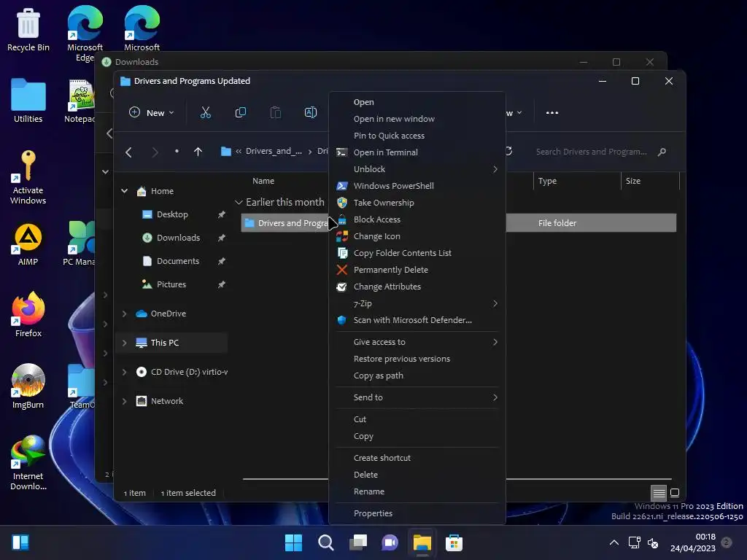Open the three-dot See more toolbar menu
Image resolution: width=747 pixels, height=560 pixels.
coord(552,113)
